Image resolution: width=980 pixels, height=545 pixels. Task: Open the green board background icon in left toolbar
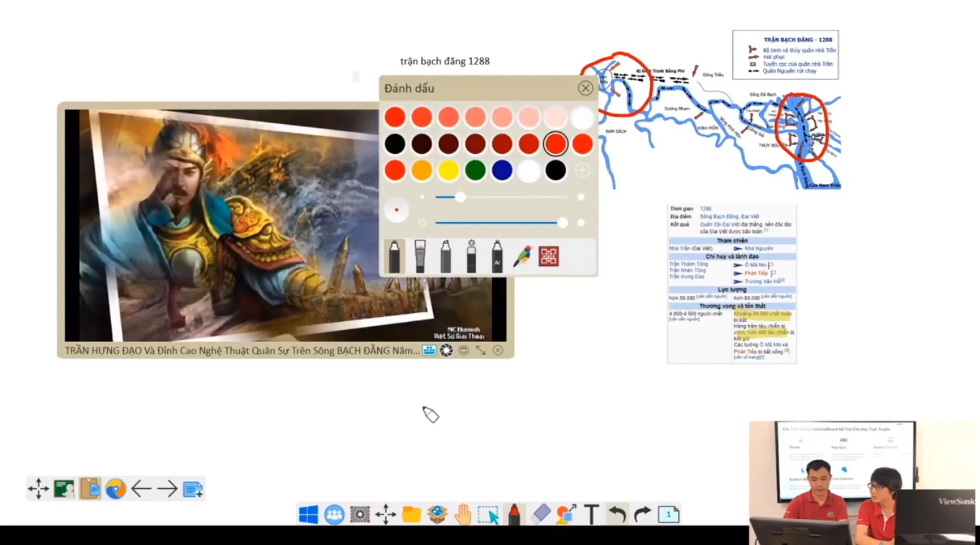(x=64, y=489)
